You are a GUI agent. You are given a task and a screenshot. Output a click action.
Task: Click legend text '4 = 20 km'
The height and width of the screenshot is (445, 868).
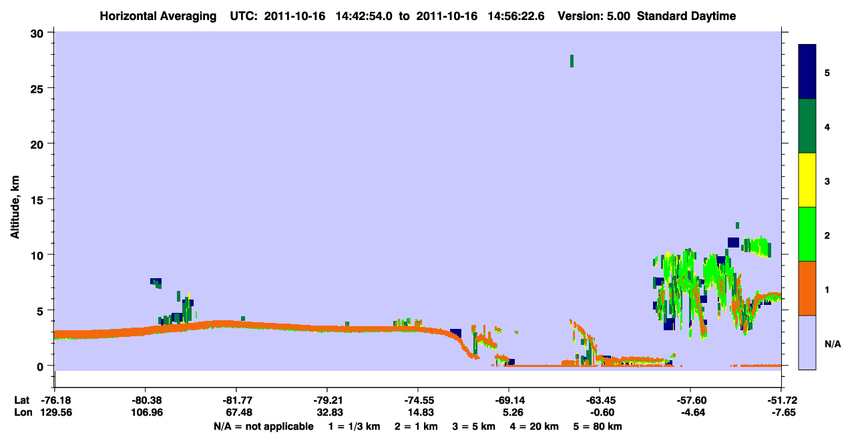coord(535,426)
